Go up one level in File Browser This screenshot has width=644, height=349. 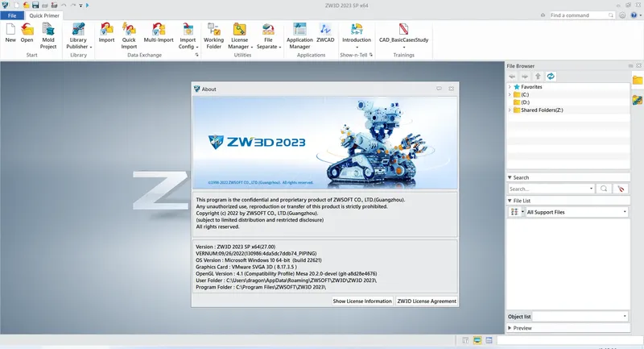click(538, 77)
